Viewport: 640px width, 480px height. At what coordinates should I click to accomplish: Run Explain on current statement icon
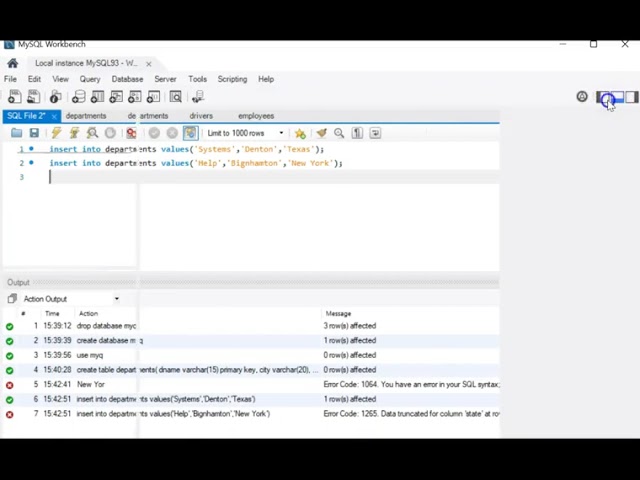pyautogui.click(x=92, y=133)
